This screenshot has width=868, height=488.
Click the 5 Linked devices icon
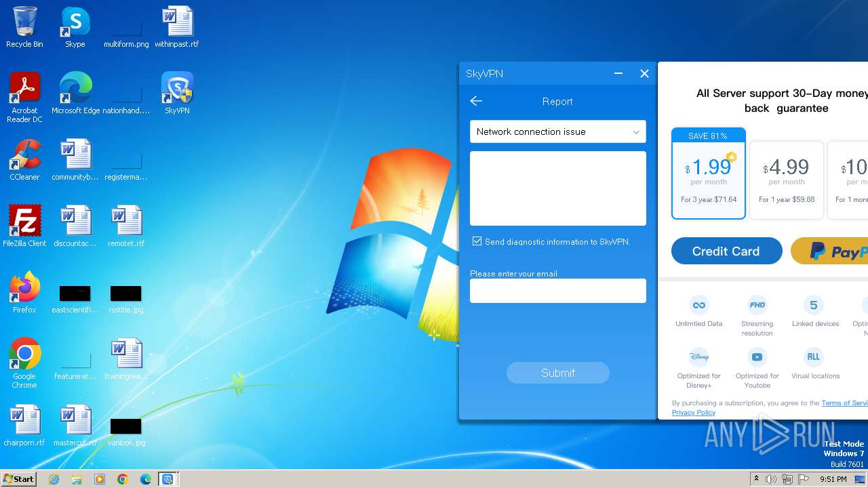coord(814,304)
